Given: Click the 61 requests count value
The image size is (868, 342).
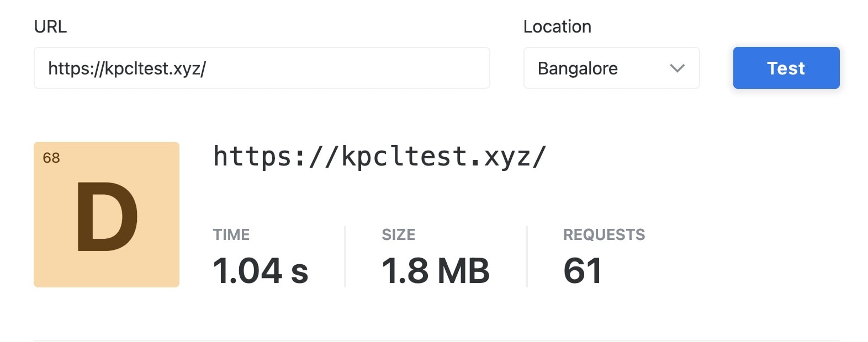Looking at the screenshot, I should tap(583, 271).
